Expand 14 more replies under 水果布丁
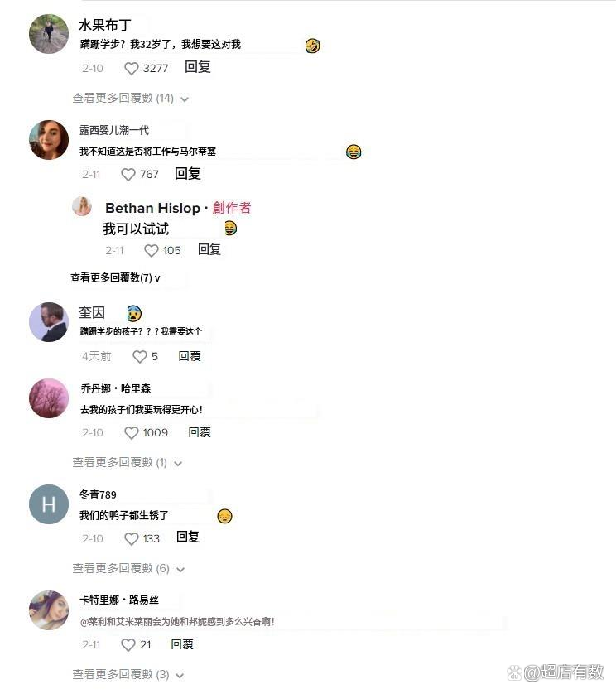The image size is (616, 694). click(x=131, y=99)
